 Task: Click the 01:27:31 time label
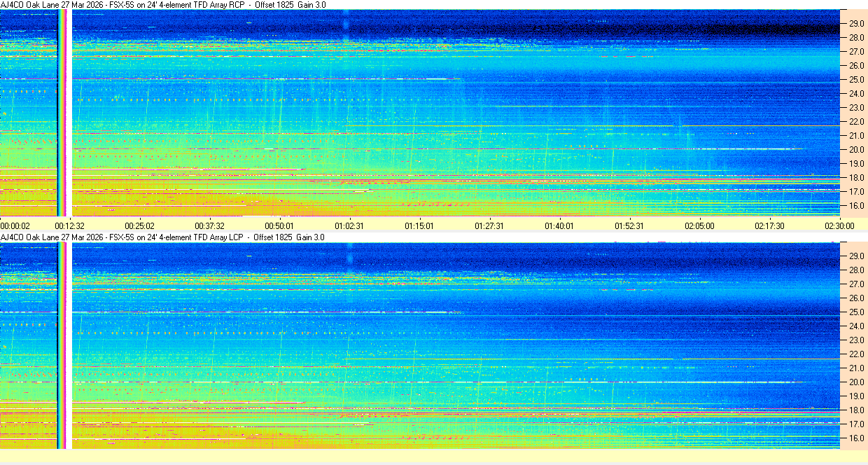click(489, 225)
